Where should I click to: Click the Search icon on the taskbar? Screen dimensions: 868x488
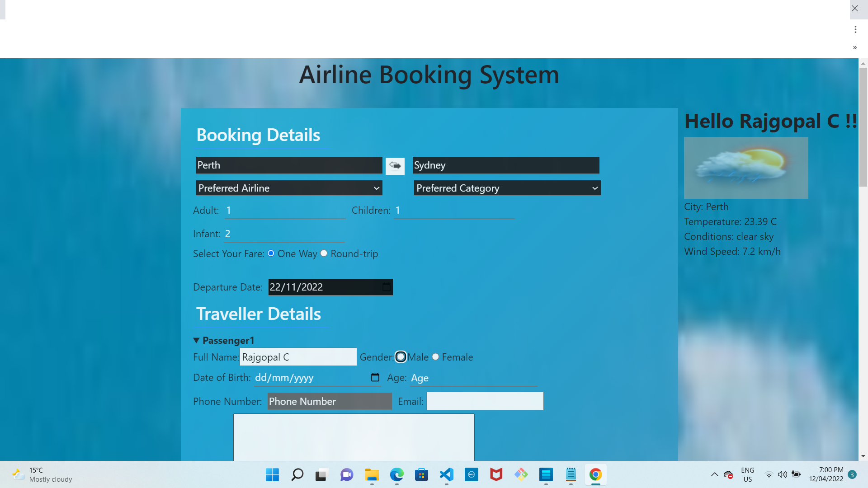[297, 475]
